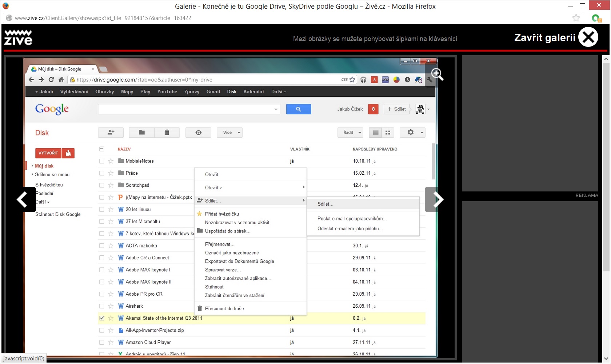Image resolution: width=611 pixels, height=364 pixels.
Task: Tick the checkbox for ACTA rozborka
Action: click(102, 246)
